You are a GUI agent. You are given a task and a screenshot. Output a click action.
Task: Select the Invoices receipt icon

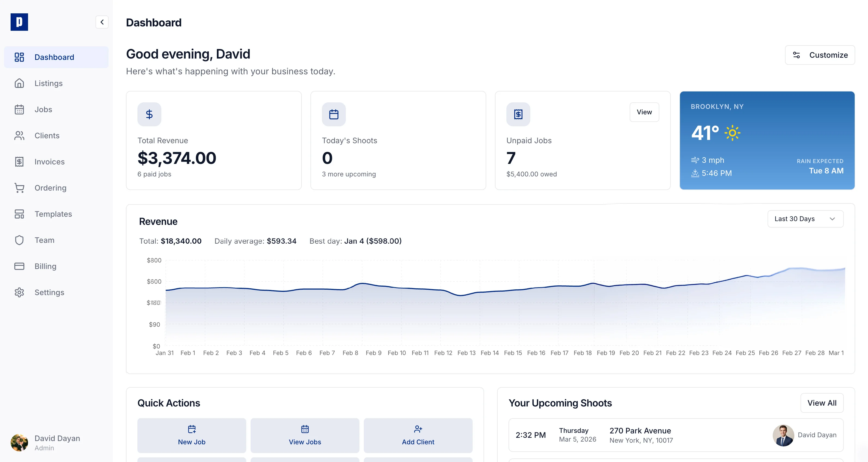click(19, 161)
